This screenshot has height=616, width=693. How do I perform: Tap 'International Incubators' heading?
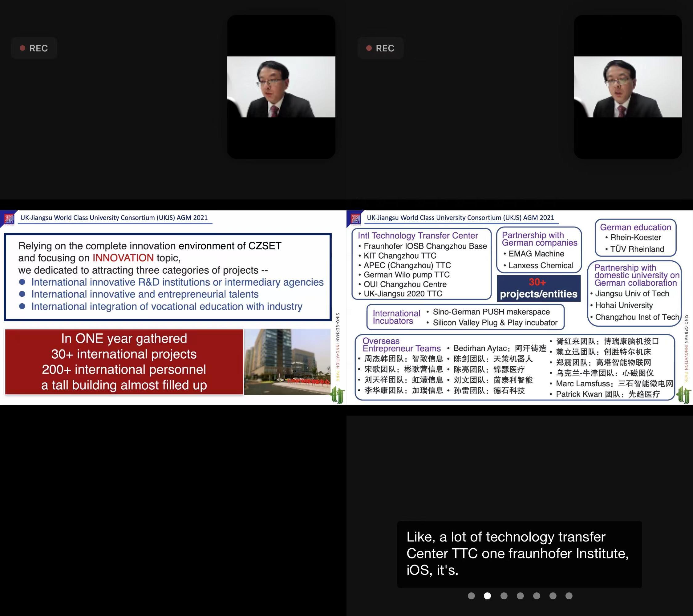pos(396,317)
